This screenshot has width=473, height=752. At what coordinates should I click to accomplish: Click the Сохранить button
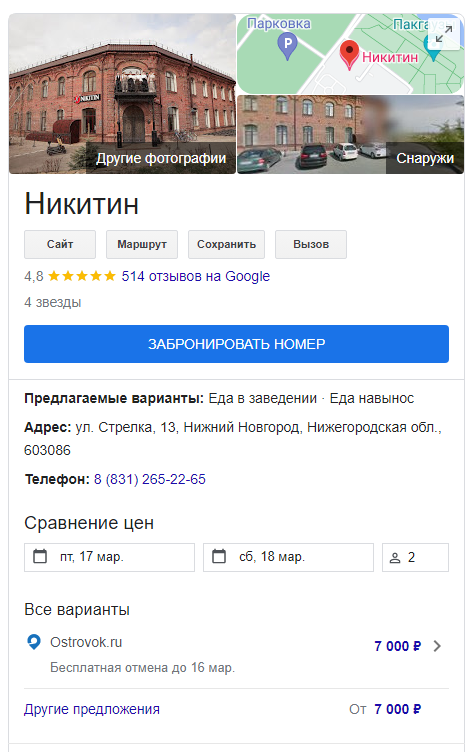click(226, 244)
